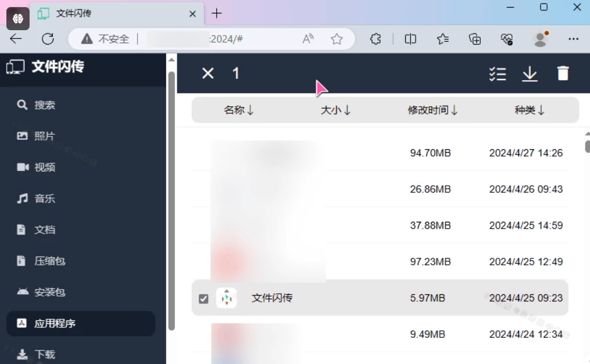590x364 pixels.
Task: Open the Favorites list icon
Action: click(x=443, y=39)
